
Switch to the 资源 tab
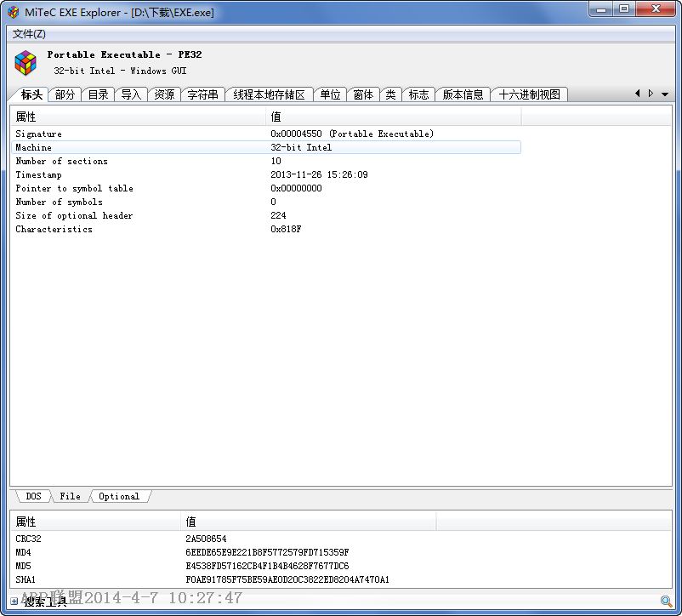click(x=164, y=94)
